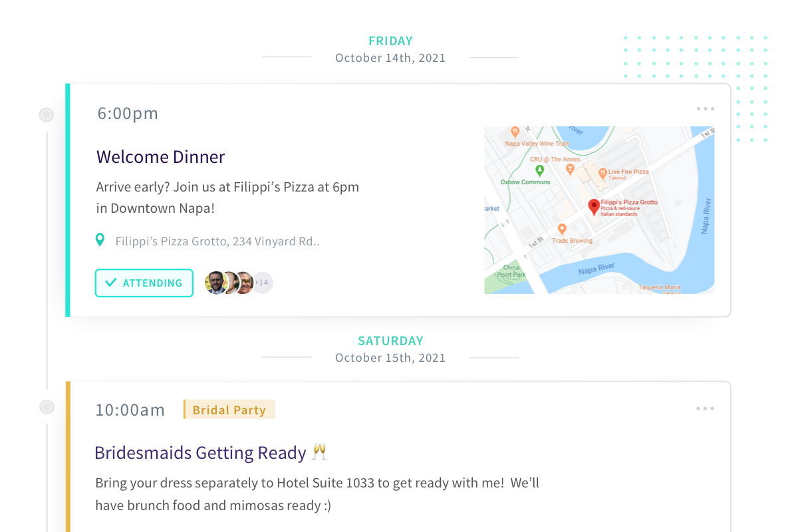This screenshot has width=798, height=532.
Task: Select the Napa Valley Wine Train marker
Action: coord(515,132)
